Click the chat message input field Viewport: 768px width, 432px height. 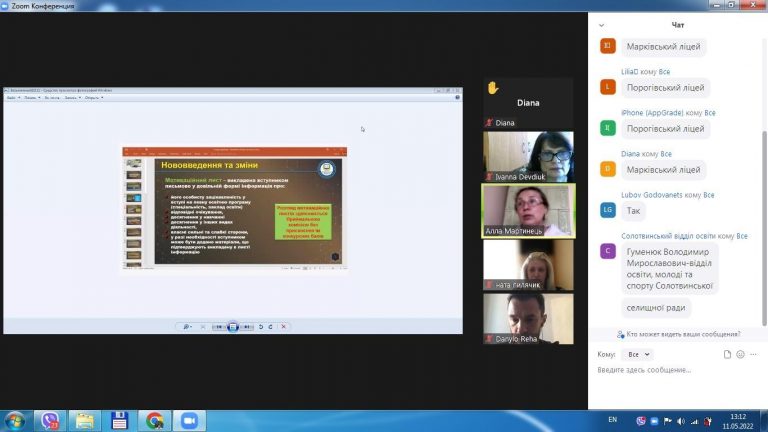(677, 370)
